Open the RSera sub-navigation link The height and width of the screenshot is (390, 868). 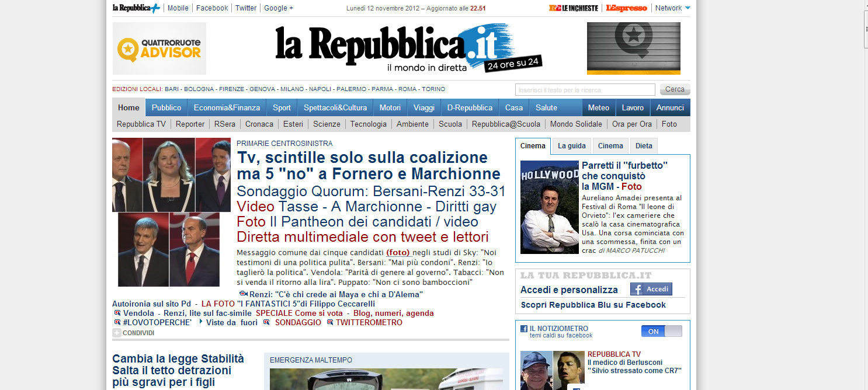coord(225,124)
